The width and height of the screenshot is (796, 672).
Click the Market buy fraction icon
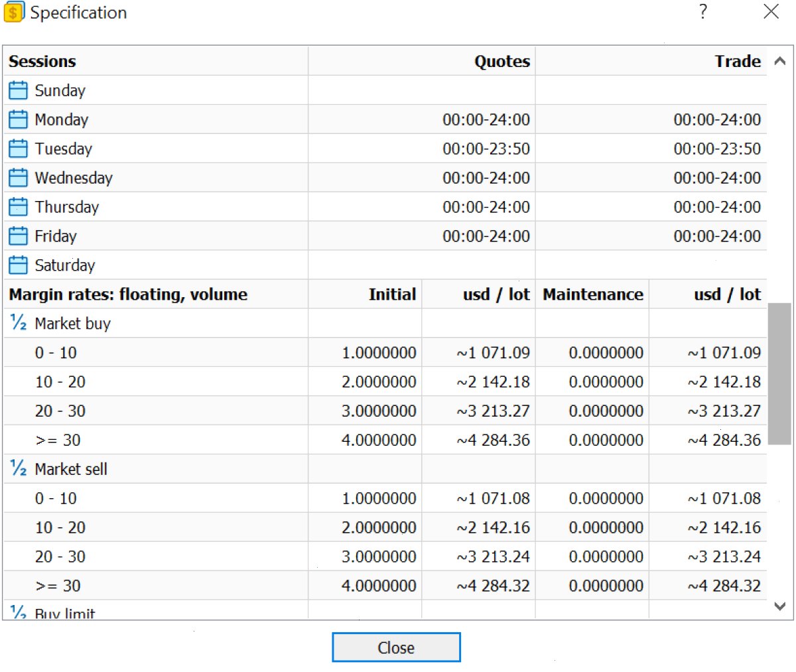19,323
